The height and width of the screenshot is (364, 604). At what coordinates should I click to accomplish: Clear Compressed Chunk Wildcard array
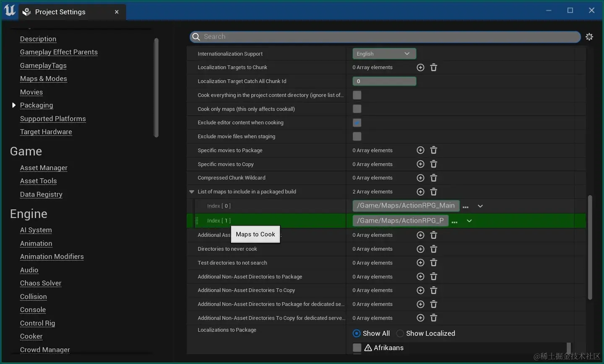point(434,178)
